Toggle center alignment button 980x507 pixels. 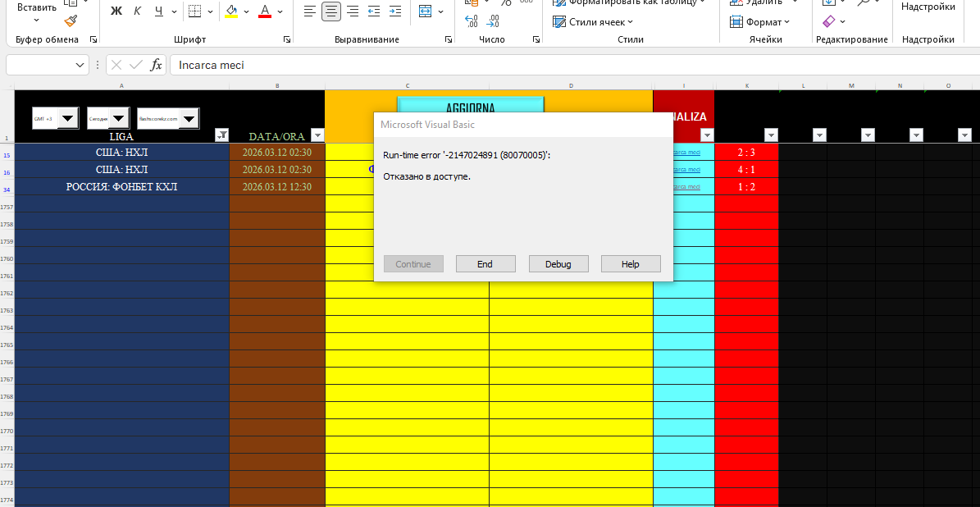[x=330, y=11]
